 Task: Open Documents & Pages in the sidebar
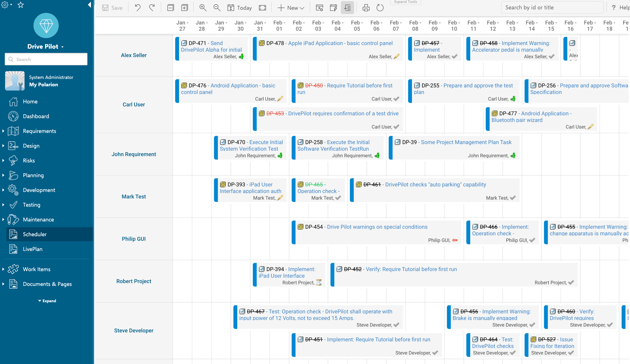pyautogui.click(x=47, y=284)
